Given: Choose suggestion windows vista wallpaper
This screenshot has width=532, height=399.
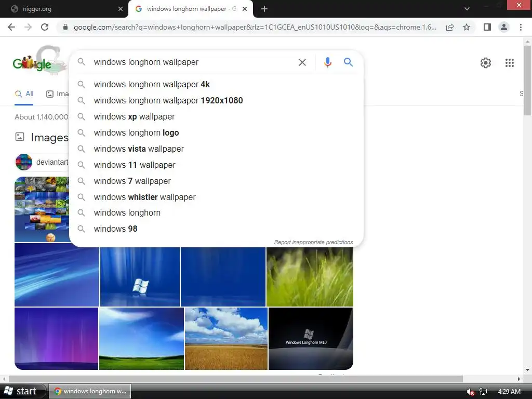Looking at the screenshot, I should click(x=216, y=149).
